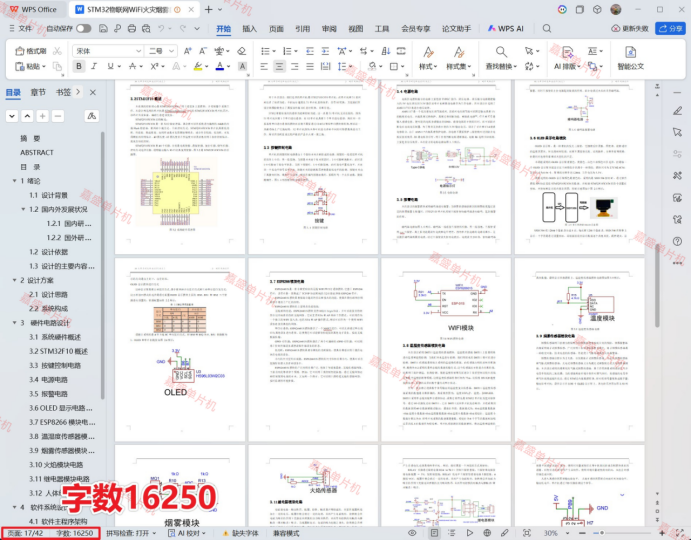Viewport: 691px width, 541px height.
Task: Click the numbered list icon
Action: point(287,51)
